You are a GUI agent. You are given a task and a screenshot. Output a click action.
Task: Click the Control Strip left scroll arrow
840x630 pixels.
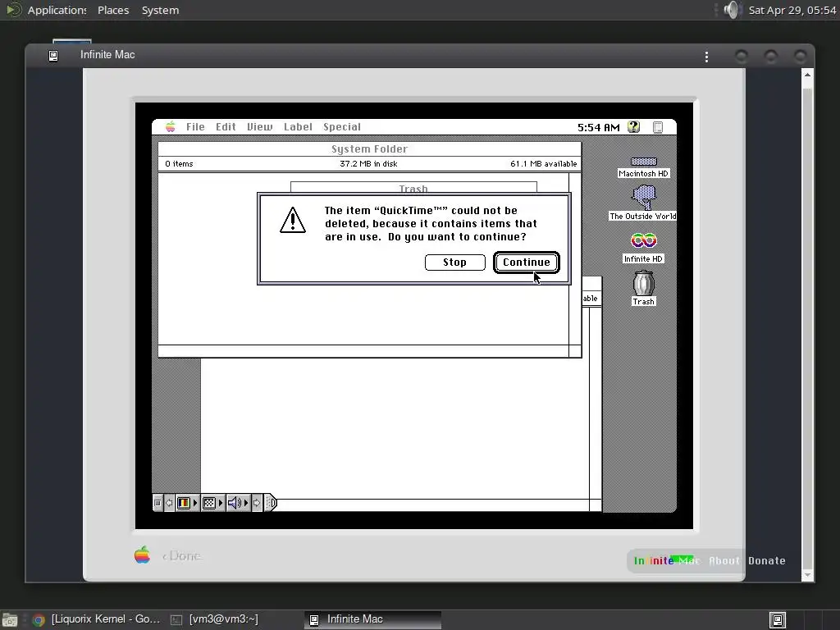(169, 503)
